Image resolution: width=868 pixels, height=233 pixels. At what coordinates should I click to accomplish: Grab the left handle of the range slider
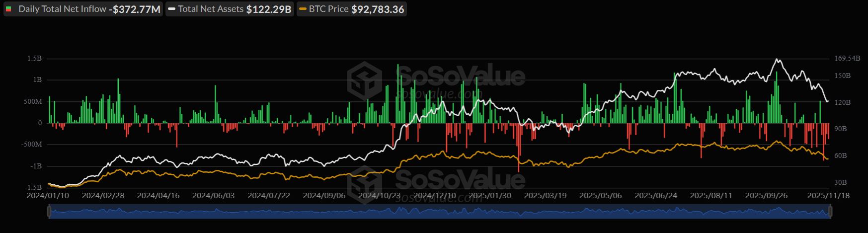click(49, 212)
